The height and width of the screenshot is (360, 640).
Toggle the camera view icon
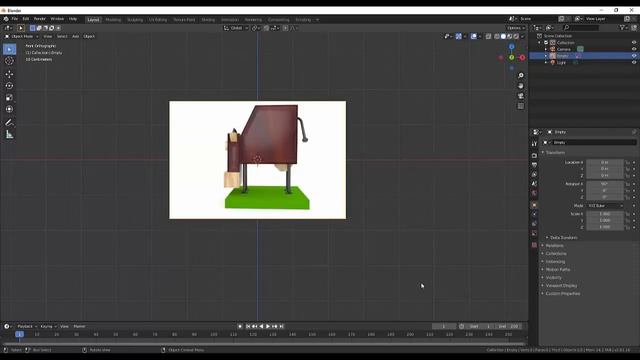(521, 96)
